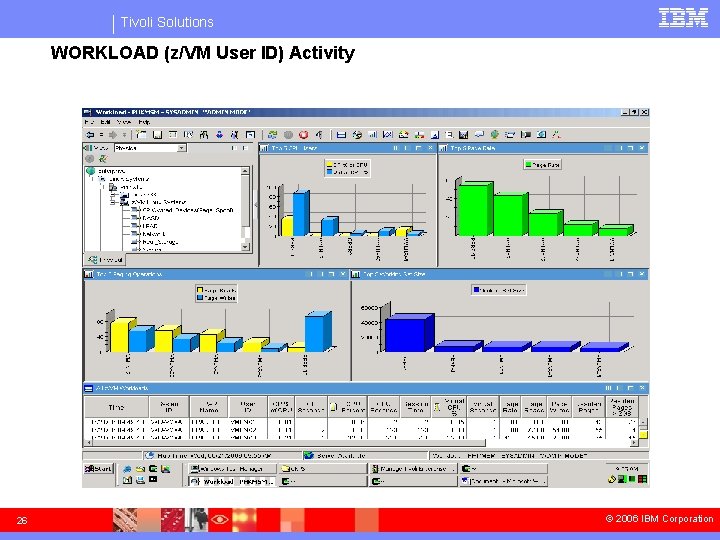
Task: Click the Time column header
Action: point(117,407)
